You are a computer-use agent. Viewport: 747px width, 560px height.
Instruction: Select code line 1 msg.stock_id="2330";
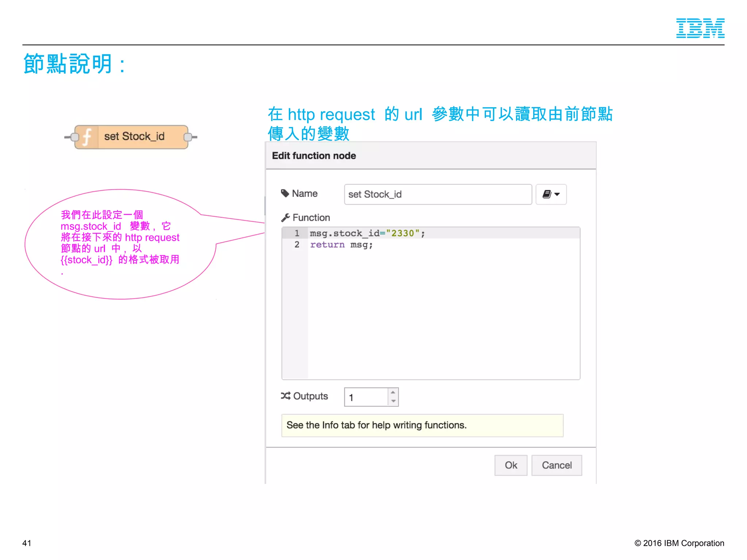point(367,233)
